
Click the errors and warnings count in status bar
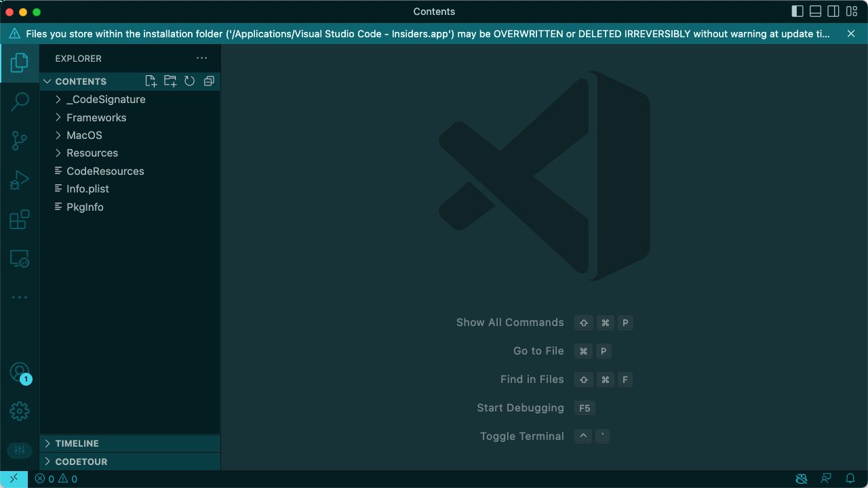tap(56, 479)
